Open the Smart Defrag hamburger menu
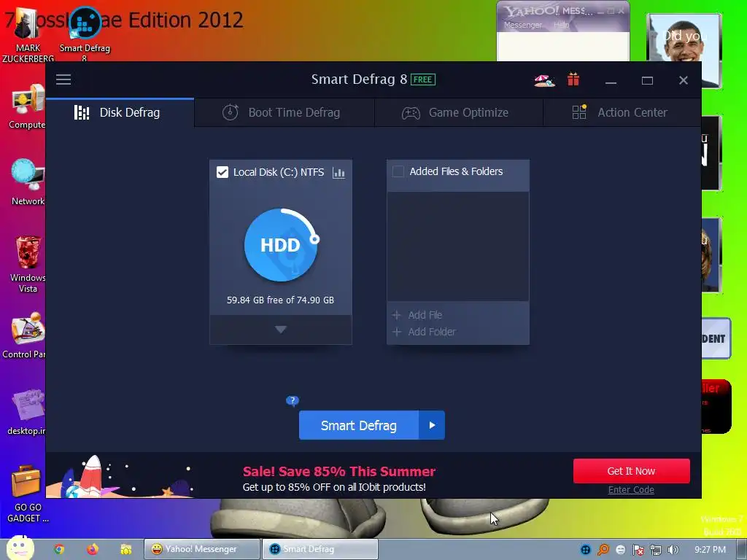 pyautogui.click(x=63, y=79)
